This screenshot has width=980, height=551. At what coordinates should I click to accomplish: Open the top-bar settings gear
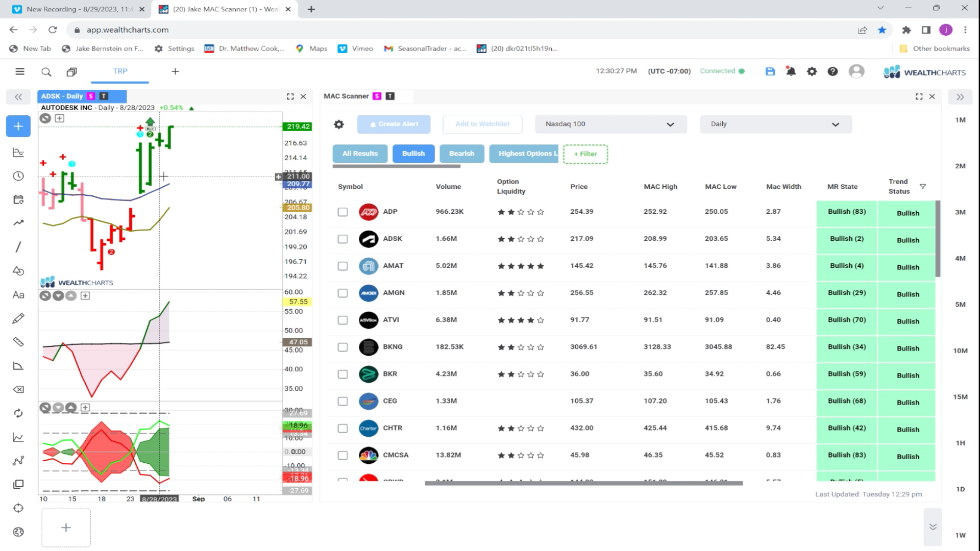click(x=812, y=71)
